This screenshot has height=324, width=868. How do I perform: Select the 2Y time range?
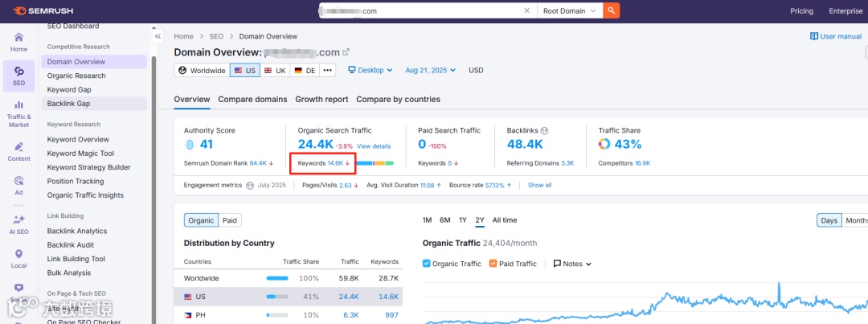click(x=480, y=219)
